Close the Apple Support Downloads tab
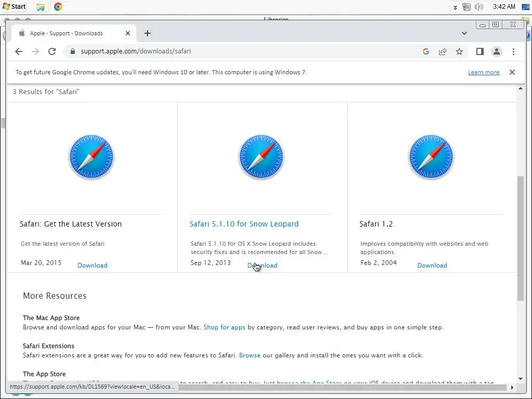532x399 pixels. (x=128, y=33)
